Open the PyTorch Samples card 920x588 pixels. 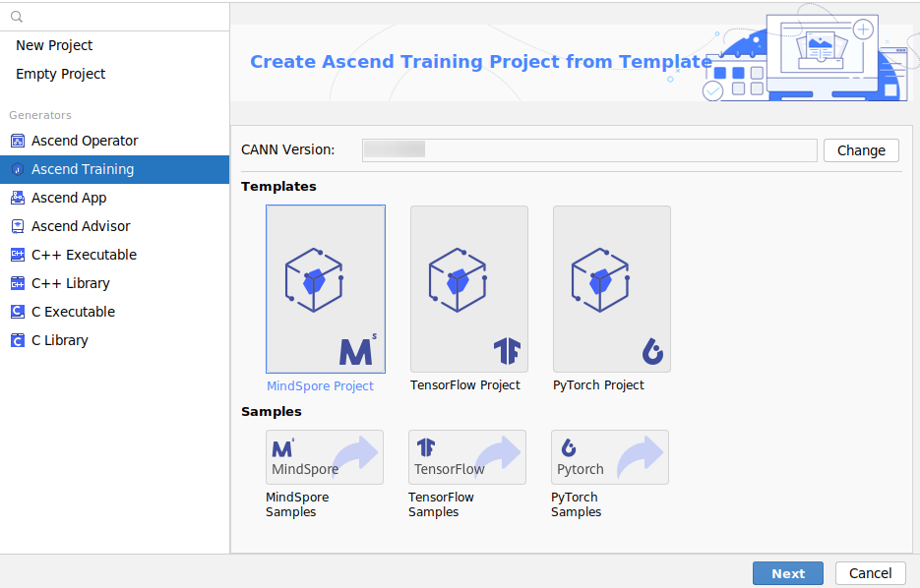610,457
